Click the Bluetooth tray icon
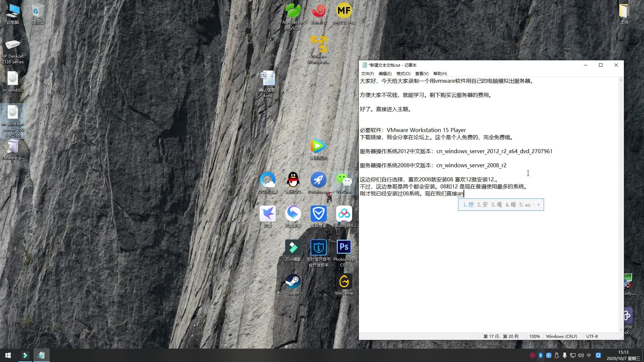This screenshot has width=644, height=362. (x=540, y=355)
